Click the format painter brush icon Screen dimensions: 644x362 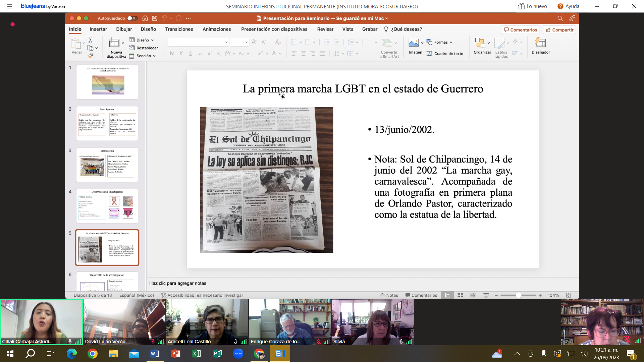90,56
